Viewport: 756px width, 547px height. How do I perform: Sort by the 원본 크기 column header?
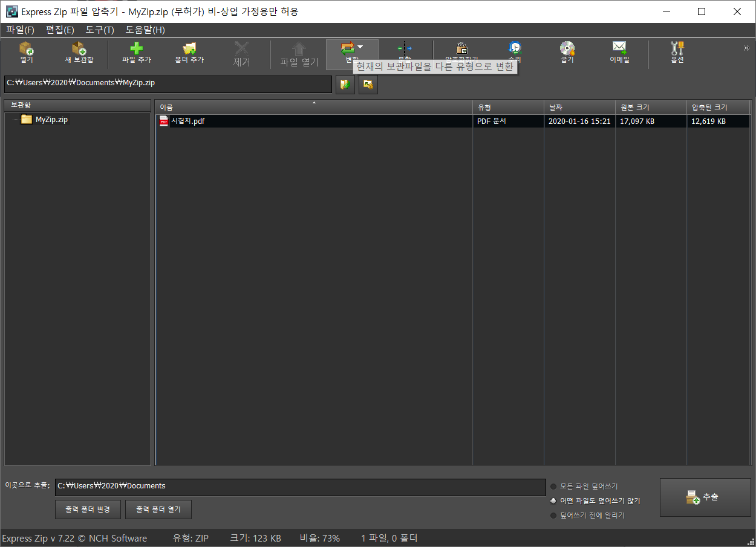651,107
